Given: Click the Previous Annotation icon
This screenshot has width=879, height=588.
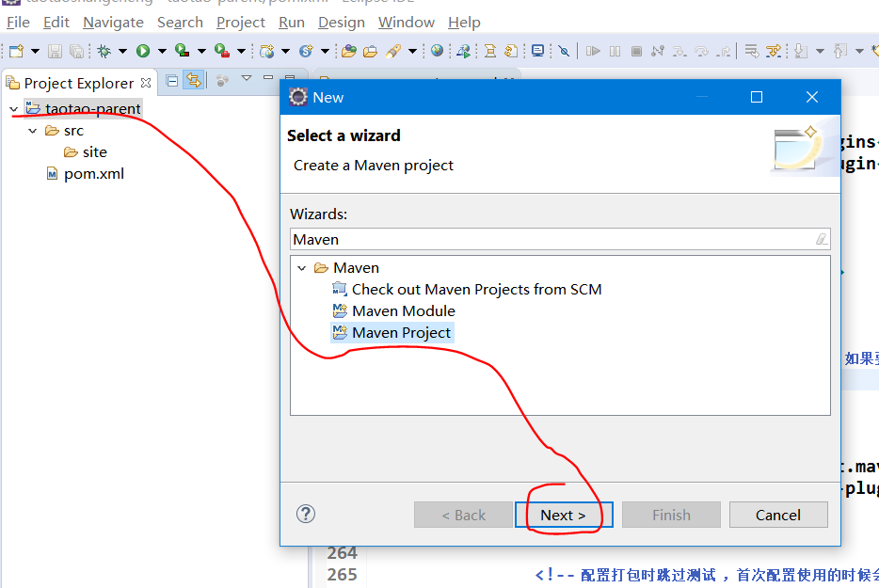Looking at the screenshot, I should [839, 51].
